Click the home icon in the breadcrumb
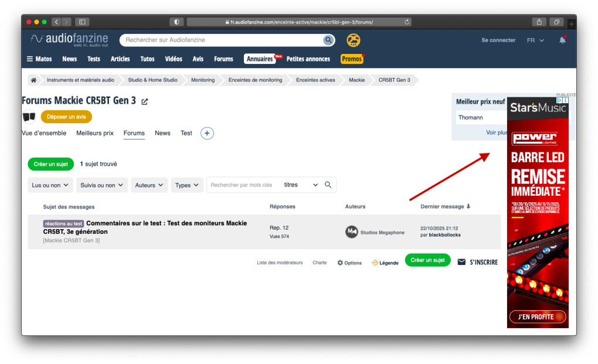 [x=33, y=80]
